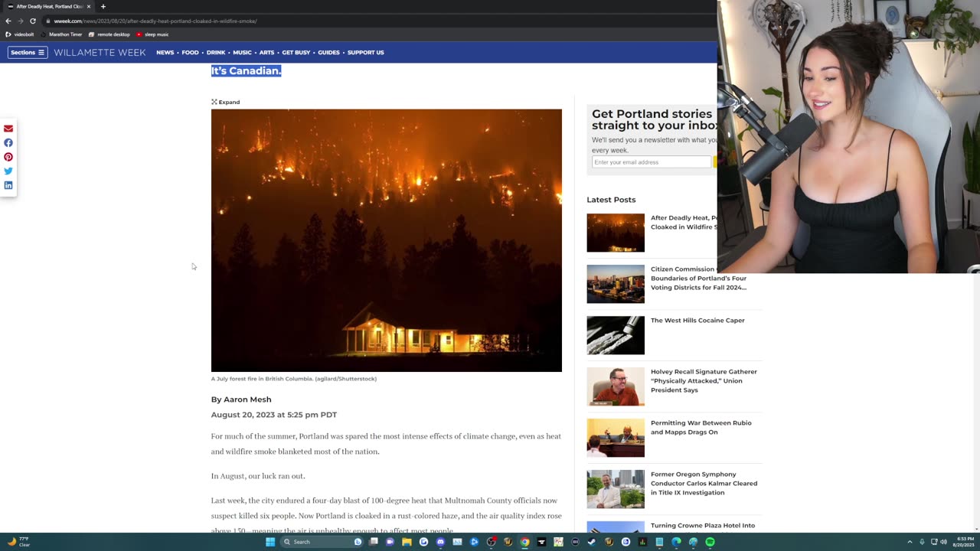Open the forest fire article photo

coord(387,240)
